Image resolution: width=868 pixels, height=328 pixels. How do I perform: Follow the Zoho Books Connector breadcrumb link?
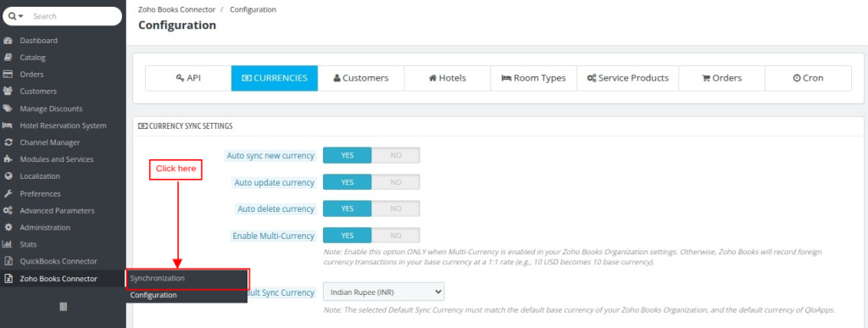176,9
